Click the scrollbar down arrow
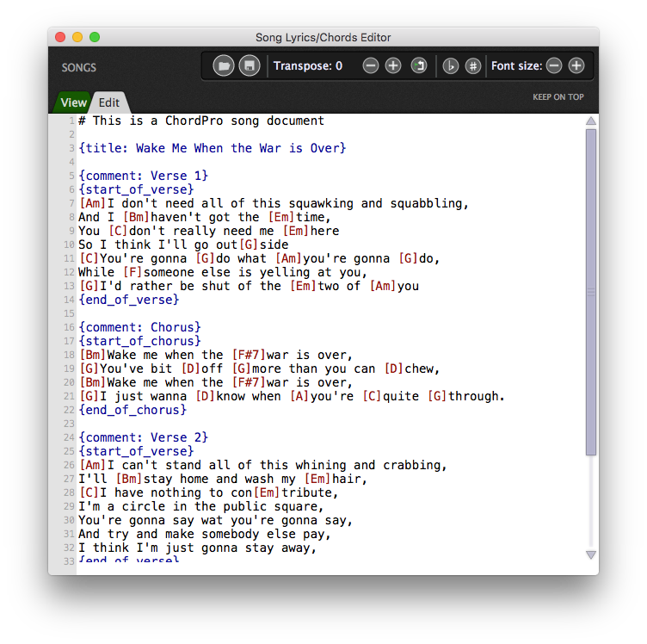Screen dimensions: 647x644 tap(591, 554)
